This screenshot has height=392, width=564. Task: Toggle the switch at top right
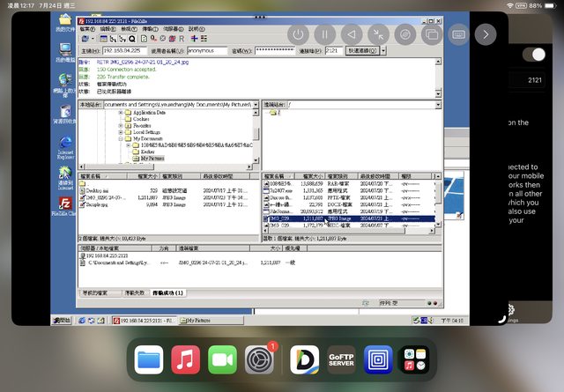533,55
